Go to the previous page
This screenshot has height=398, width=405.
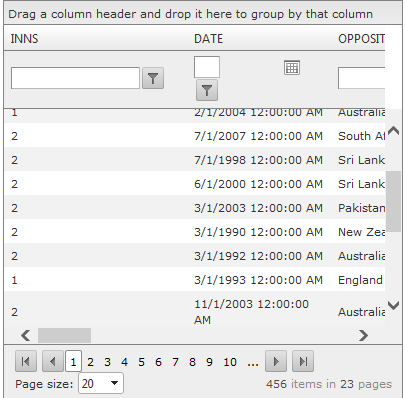53,361
